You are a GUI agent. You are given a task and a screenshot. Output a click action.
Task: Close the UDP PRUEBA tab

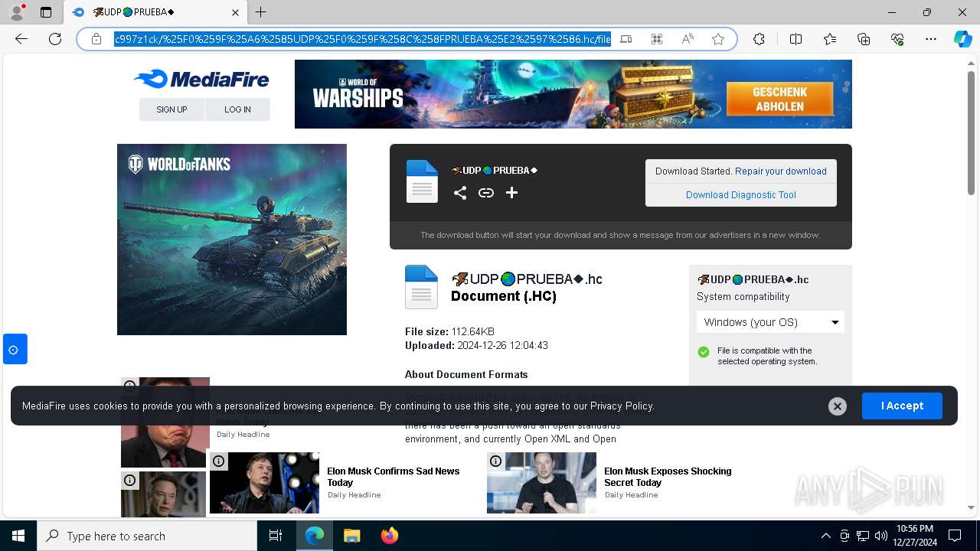click(x=235, y=12)
